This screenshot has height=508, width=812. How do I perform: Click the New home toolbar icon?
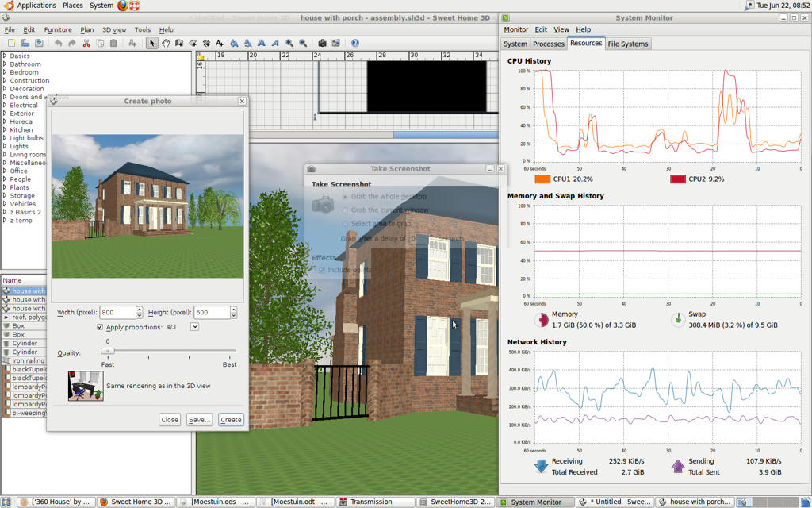[x=11, y=43]
